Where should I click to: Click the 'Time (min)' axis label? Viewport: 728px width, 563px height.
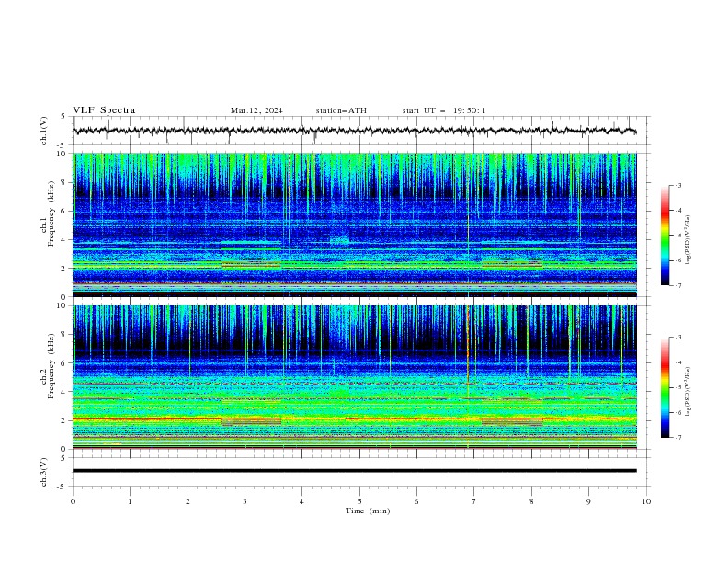(368, 511)
